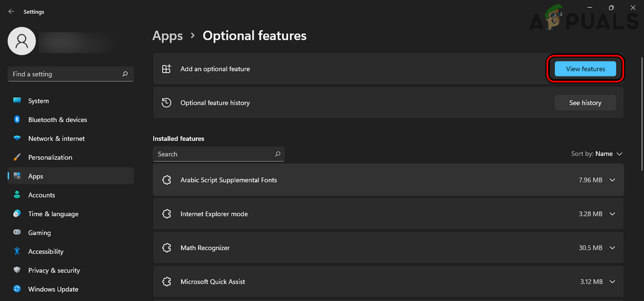
Task: Click the View features button
Action: (585, 69)
